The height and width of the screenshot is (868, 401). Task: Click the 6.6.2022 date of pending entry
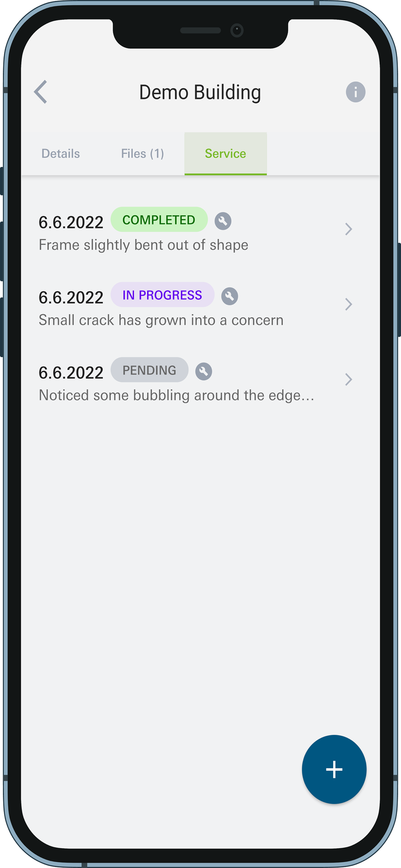click(x=71, y=373)
